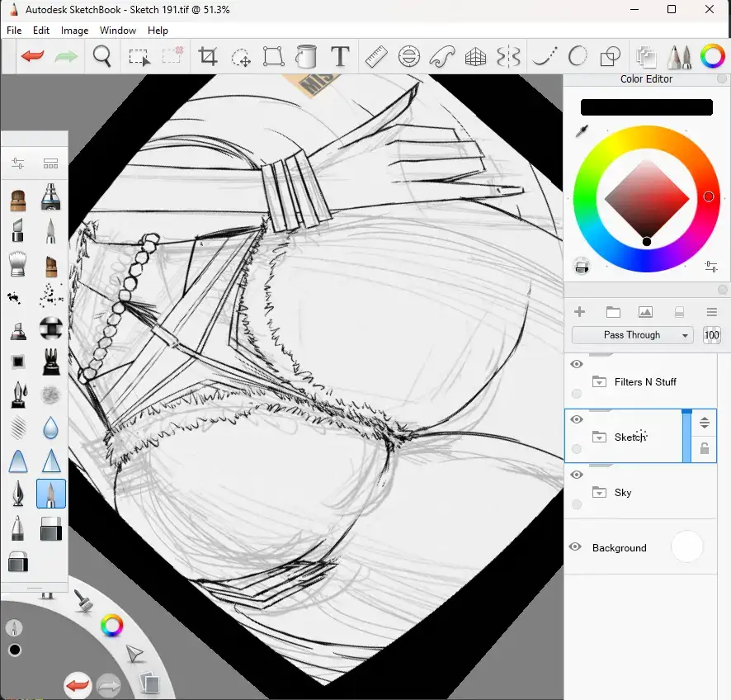
Task: Activate the Text tool
Action: pos(340,56)
